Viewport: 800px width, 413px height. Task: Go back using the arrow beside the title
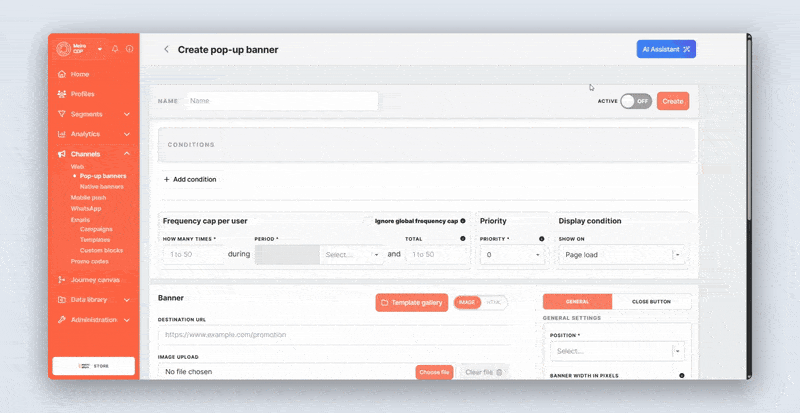[166, 49]
